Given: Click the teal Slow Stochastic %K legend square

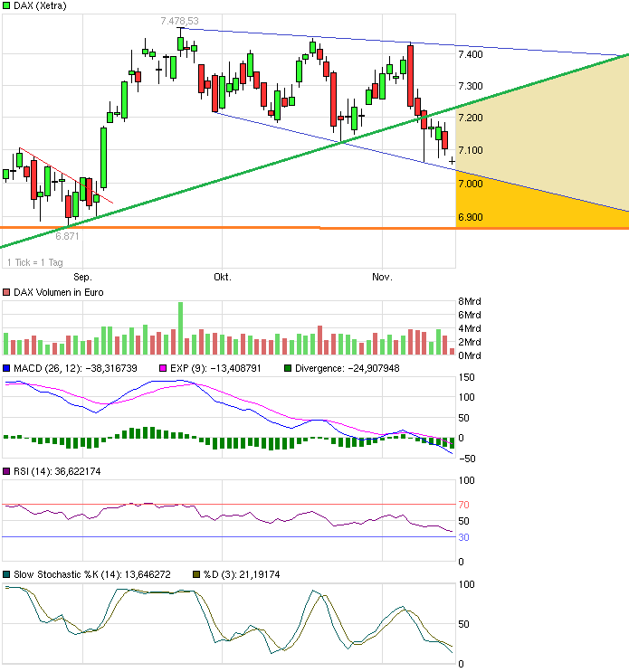Looking at the screenshot, I should [x=6, y=574].
